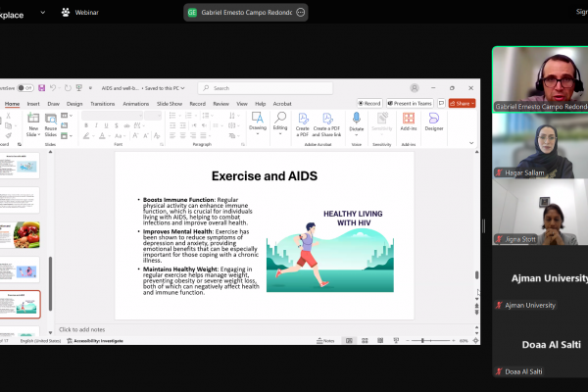The image size is (588, 392).
Task: Click the Save icon in PowerPoint title bar
Action: tap(41, 88)
